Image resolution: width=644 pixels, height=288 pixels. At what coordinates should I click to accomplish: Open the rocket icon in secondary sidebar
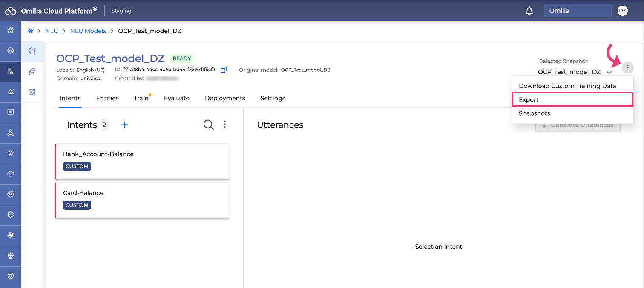[x=32, y=72]
